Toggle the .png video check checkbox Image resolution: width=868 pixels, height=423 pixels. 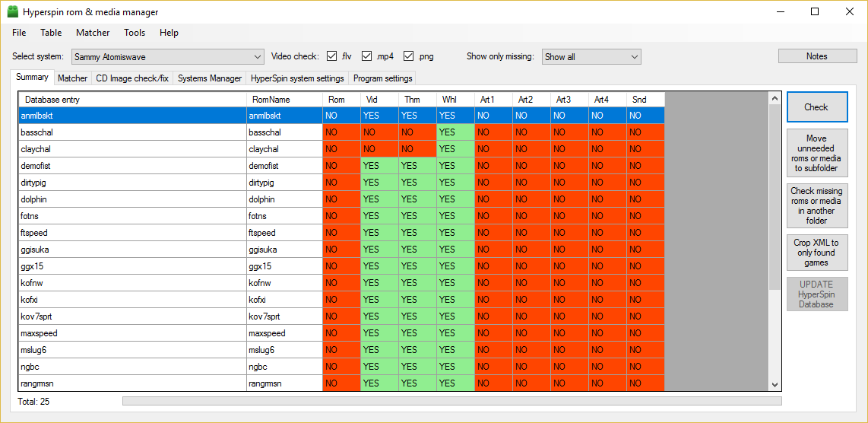[408, 56]
